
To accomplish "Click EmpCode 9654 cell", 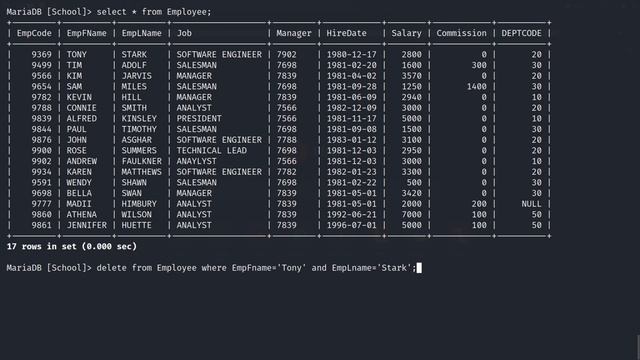I will 42,86.
